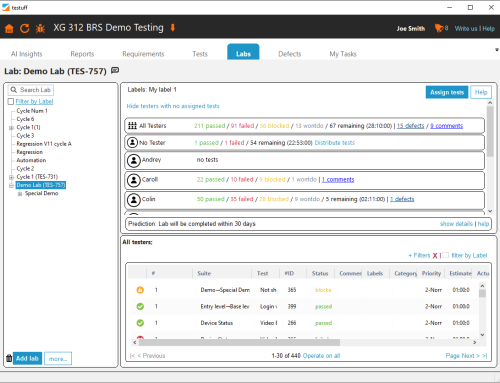
Task: Click passed status icon for test 399
Action: (140, 306)
